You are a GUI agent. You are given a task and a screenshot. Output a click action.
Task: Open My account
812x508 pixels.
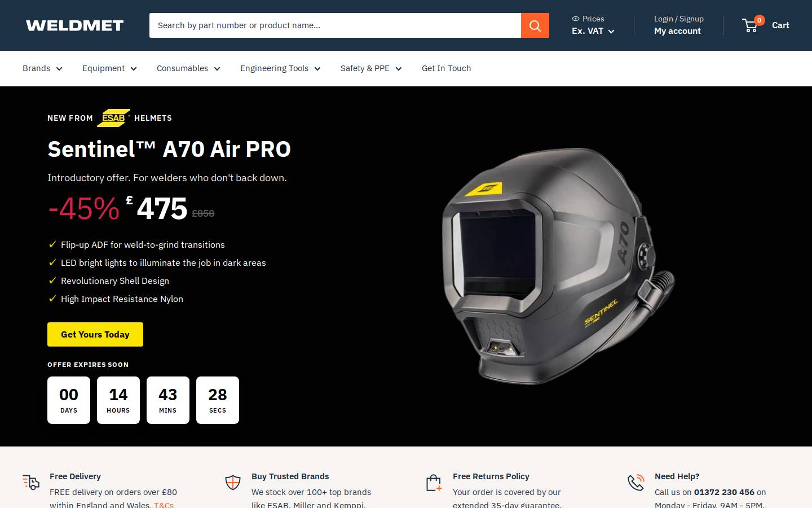tap(677, 31)
